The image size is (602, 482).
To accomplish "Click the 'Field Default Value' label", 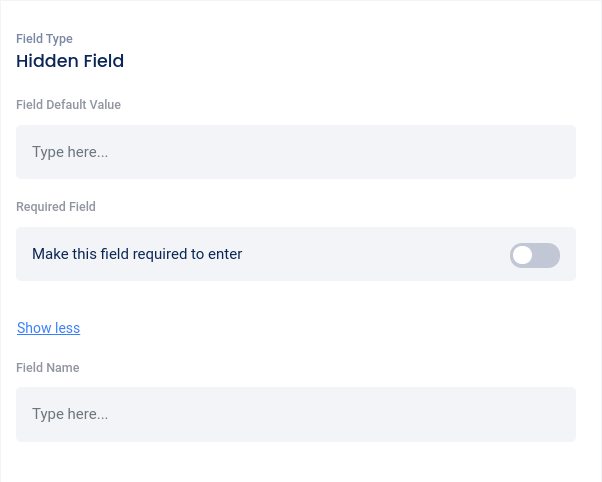I will pos(68,105).
